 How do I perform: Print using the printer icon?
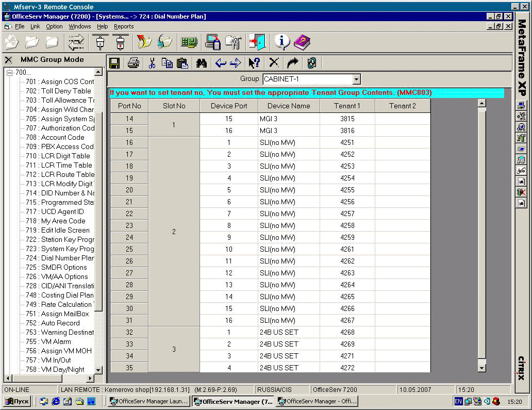point(134,63)
